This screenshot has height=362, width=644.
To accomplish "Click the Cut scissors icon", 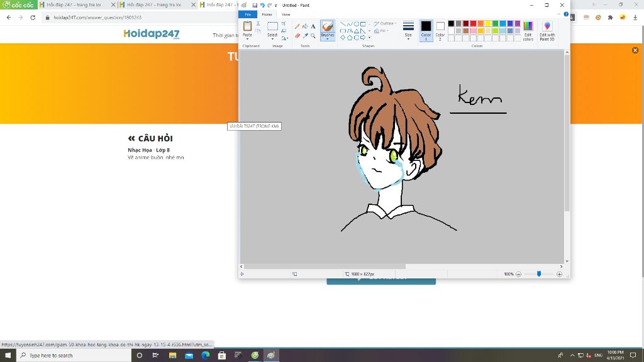I will coord(258,24).
